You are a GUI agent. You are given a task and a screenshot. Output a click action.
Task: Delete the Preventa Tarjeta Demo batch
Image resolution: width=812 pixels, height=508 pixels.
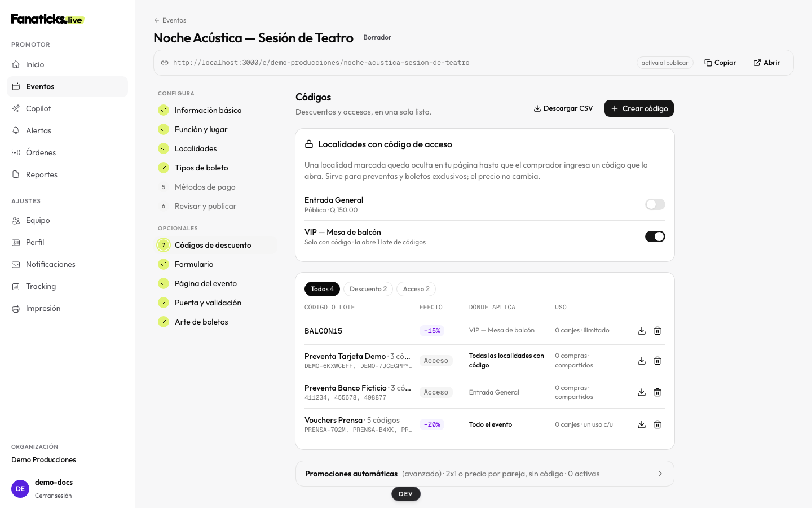pos(657,361)
